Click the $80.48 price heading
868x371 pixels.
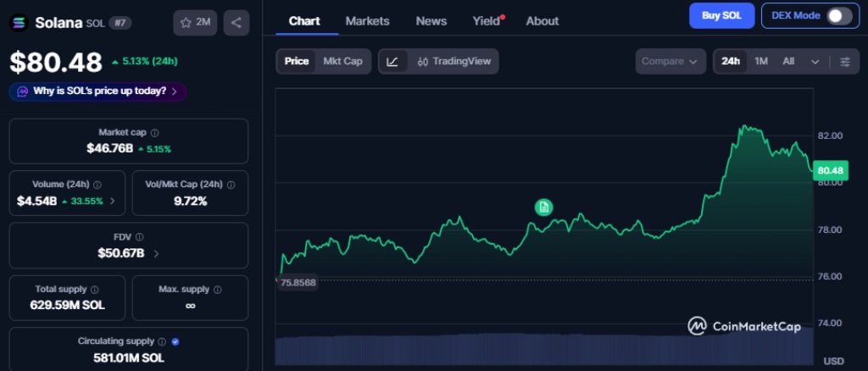(x=56, y=62)
